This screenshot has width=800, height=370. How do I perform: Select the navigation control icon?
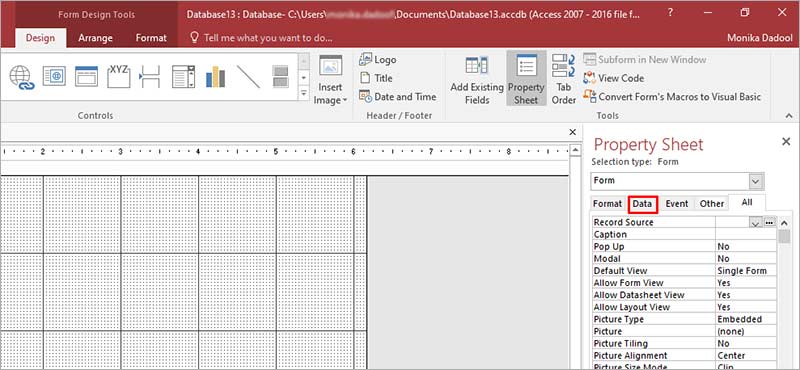pyautogui.click(x=86, y=76)
